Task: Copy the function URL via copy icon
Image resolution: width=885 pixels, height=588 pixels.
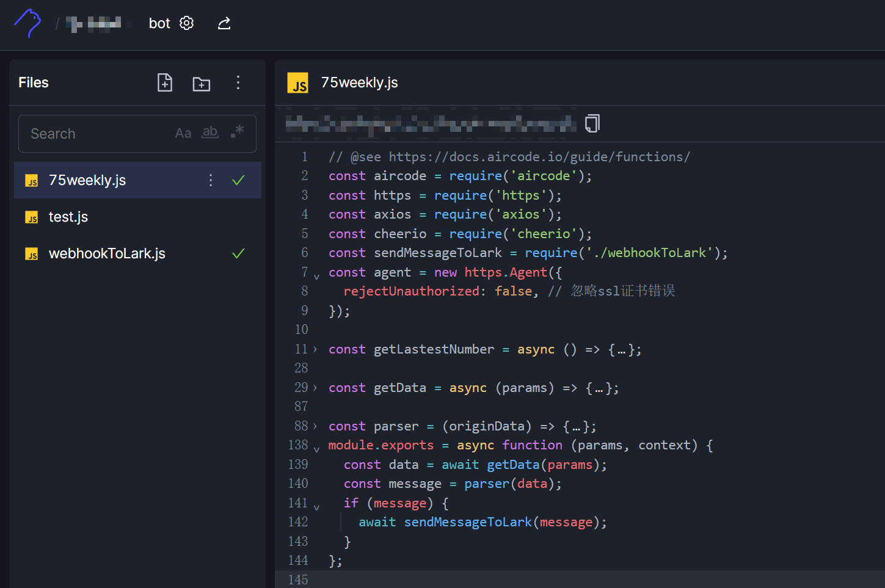Action: pyautogui.click(x=592, y=123)
